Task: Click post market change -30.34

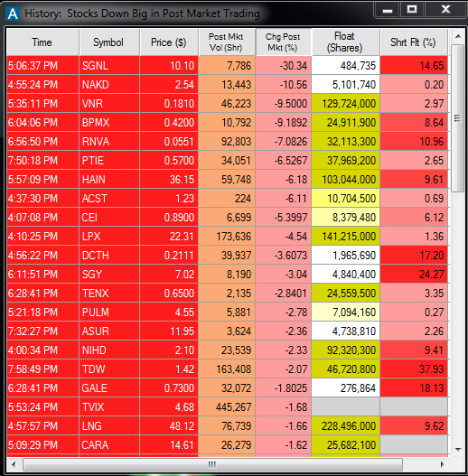Action: 284,65
